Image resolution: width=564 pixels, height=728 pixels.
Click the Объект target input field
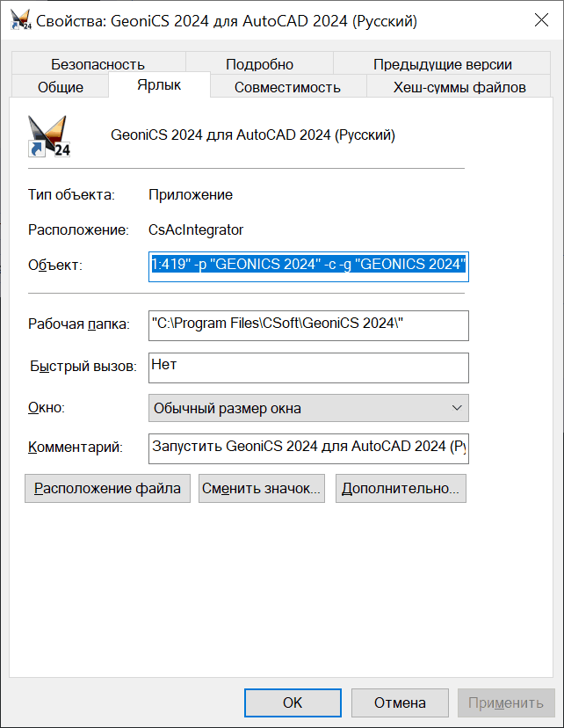pos(308,266)
